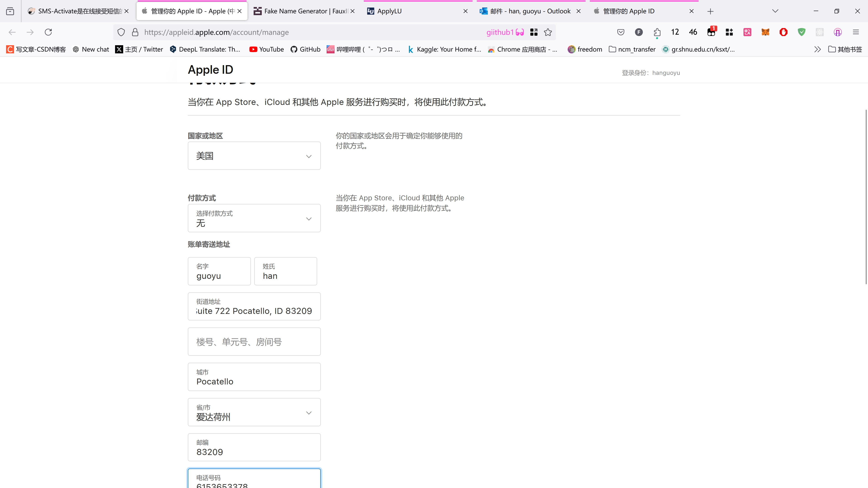Click the address bar URL
The image size is (868, 488).
[216, 32]
